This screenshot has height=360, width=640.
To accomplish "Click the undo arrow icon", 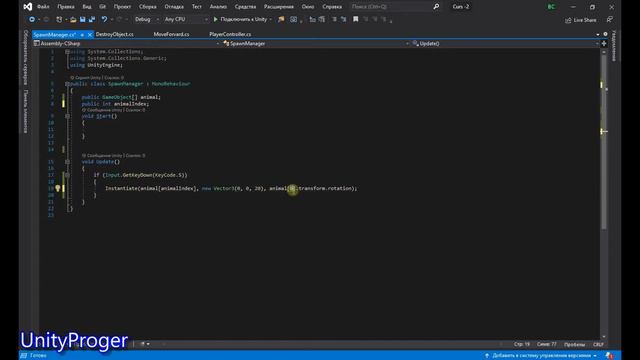I will 104,19.
